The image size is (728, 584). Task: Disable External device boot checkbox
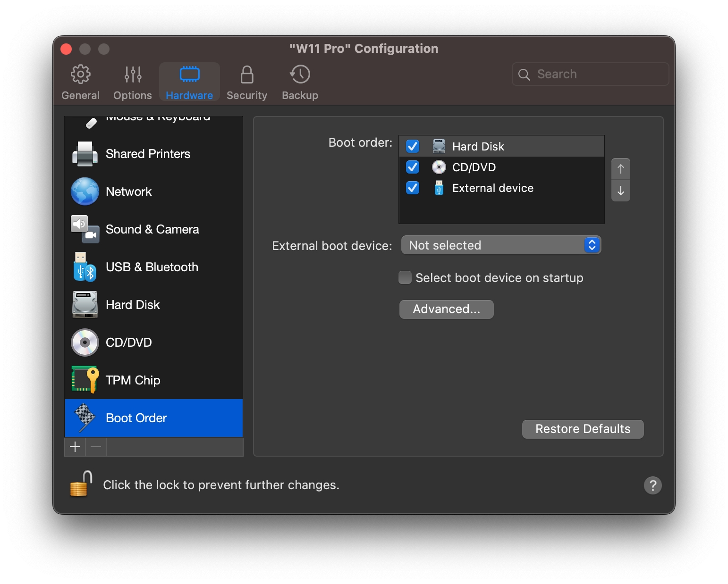click(413, 188)
